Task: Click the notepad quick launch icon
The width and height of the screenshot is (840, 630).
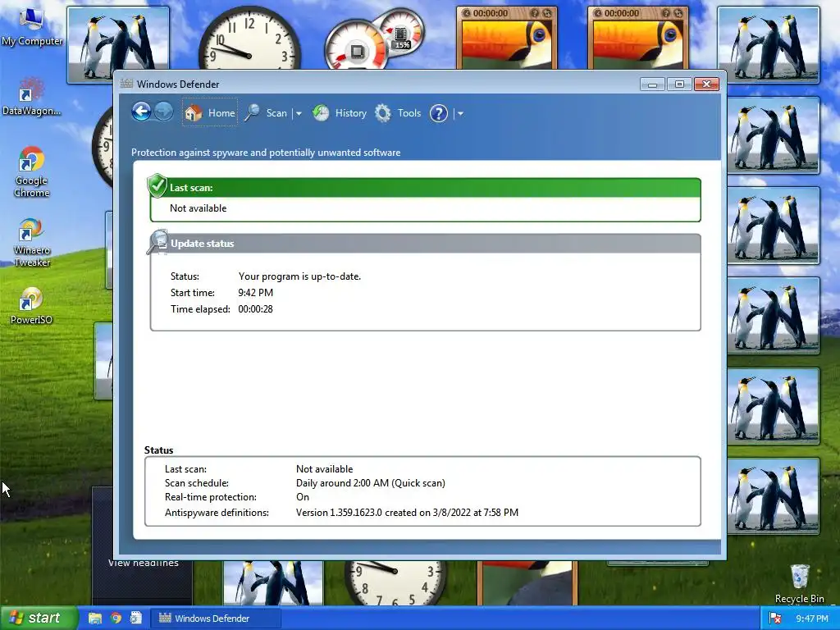Action: [x=136, y=618]
